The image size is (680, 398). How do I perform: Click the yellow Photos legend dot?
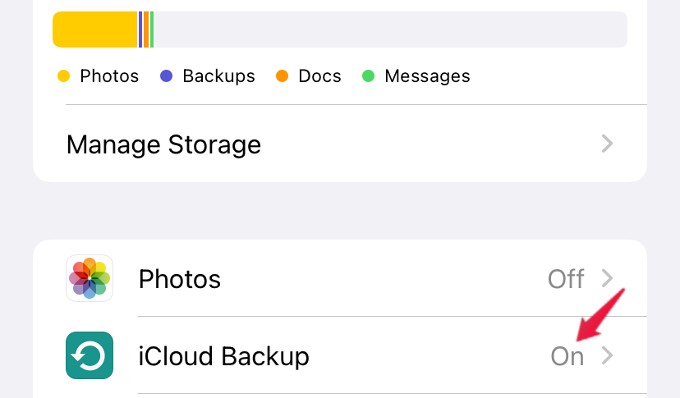pyautogui.click(x=64, y=76)
